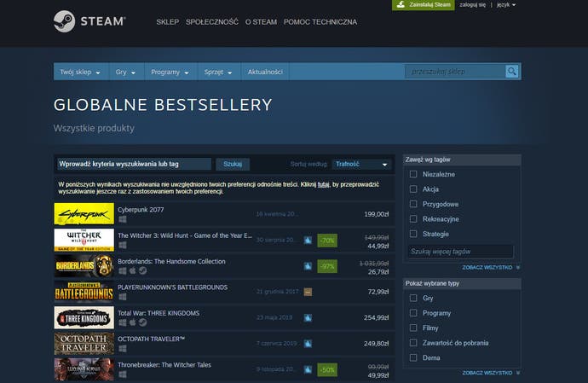Screen dimensions: 588x383
Task: Click the Szukaj button
Action: [x=233, y=164]
